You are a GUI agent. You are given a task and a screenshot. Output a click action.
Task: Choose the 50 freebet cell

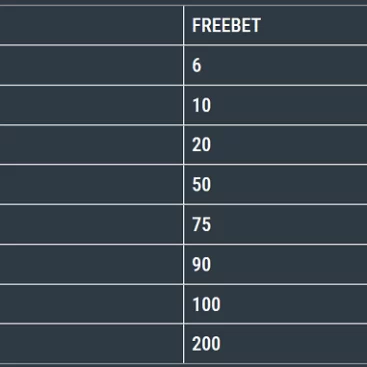coord(275,184)
